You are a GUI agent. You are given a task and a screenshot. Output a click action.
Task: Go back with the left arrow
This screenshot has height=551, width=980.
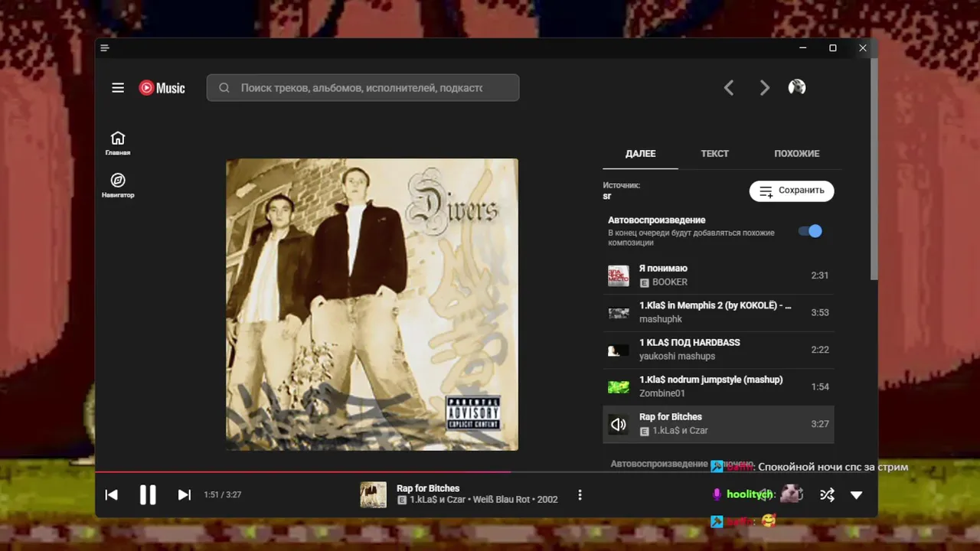click(x=729, y=88)
